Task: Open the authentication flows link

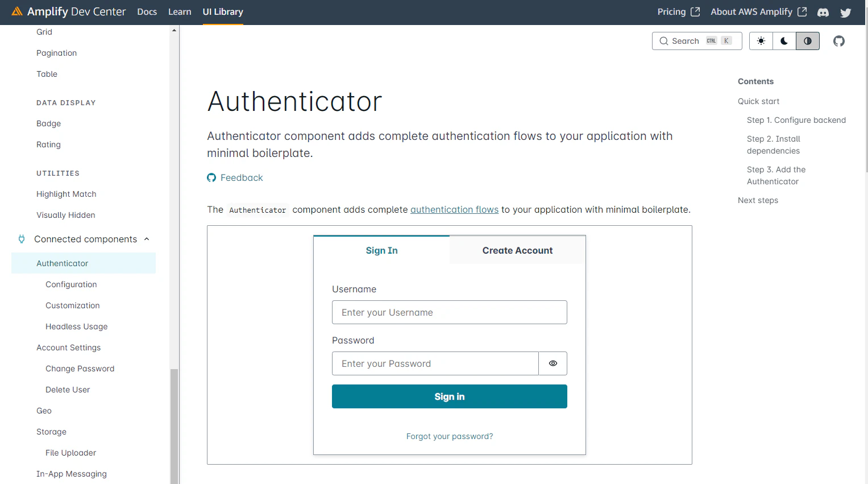Action: pos(454,209)
